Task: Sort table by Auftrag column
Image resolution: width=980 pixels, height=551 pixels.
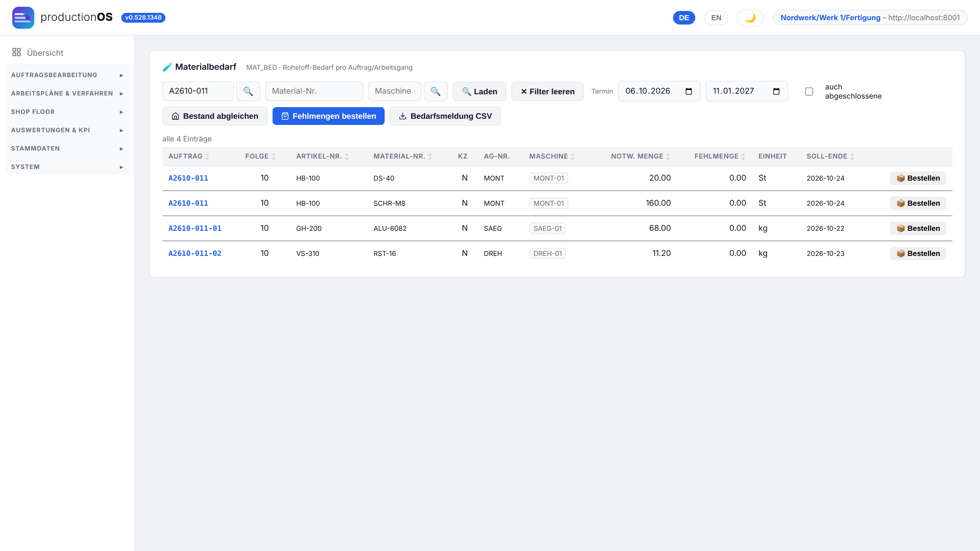Action: tap(189, 156)
